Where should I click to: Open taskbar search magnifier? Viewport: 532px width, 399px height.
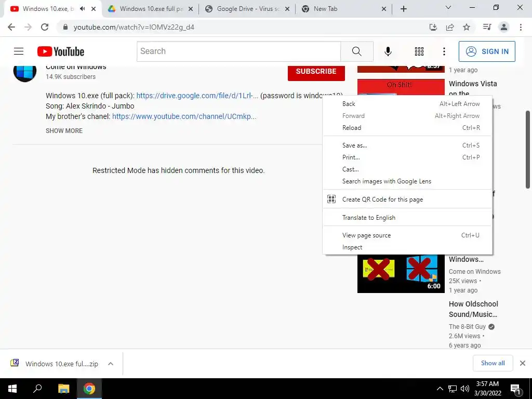37,388
